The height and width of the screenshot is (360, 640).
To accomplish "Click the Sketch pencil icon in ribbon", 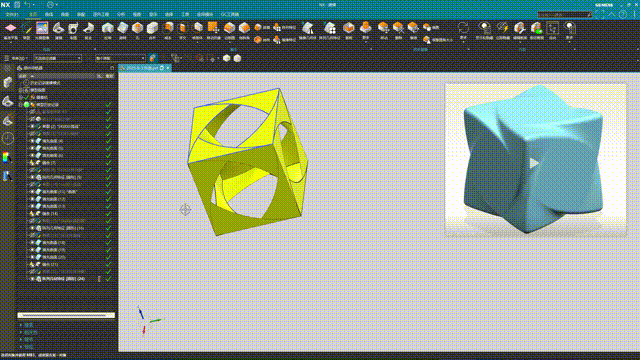I will (x=27, y=28).
